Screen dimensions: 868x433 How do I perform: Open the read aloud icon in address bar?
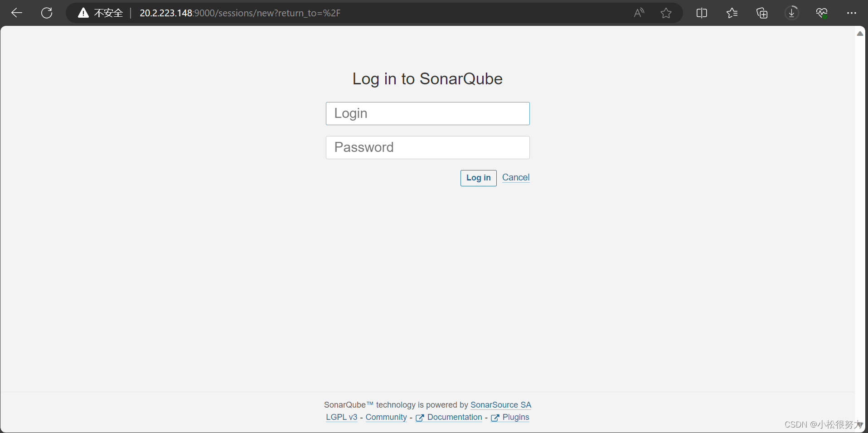(639, 13)
